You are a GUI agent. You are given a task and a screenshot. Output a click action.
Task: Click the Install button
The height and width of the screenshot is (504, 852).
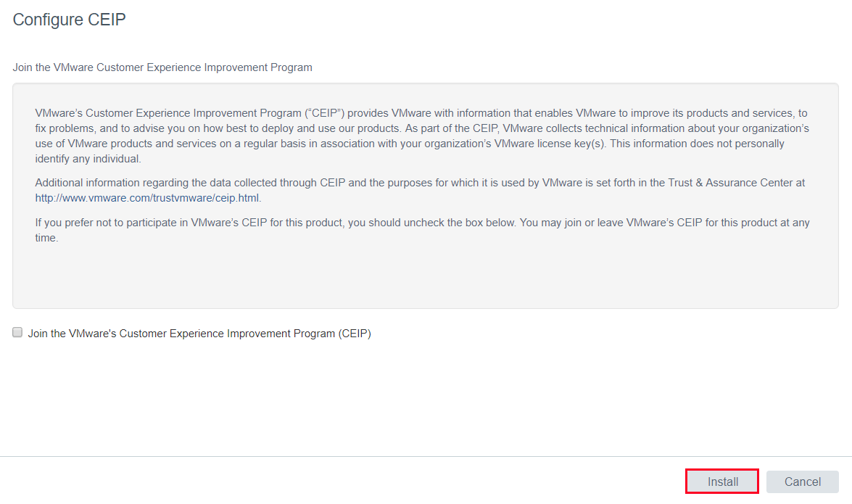coord(722,482)
